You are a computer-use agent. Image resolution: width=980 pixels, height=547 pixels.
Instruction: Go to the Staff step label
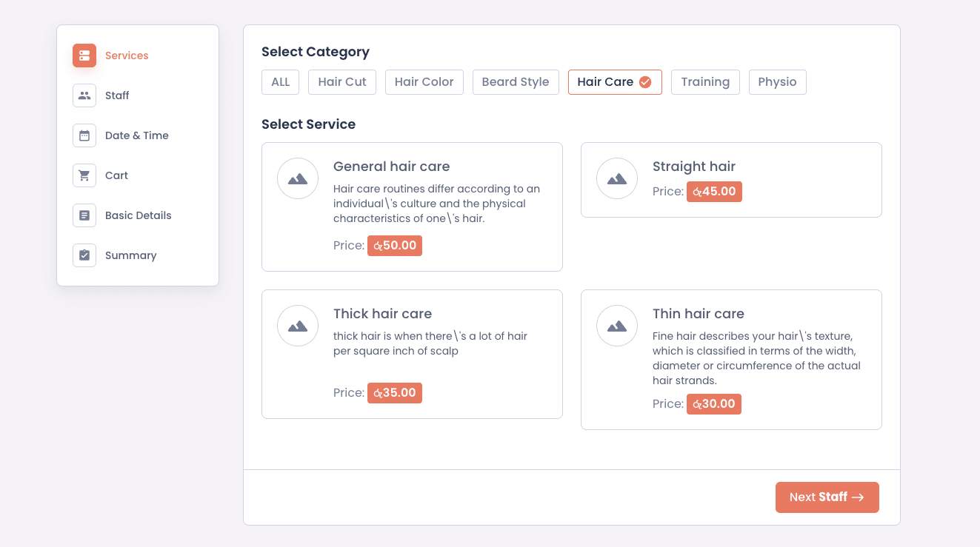[x=117, y=95]
